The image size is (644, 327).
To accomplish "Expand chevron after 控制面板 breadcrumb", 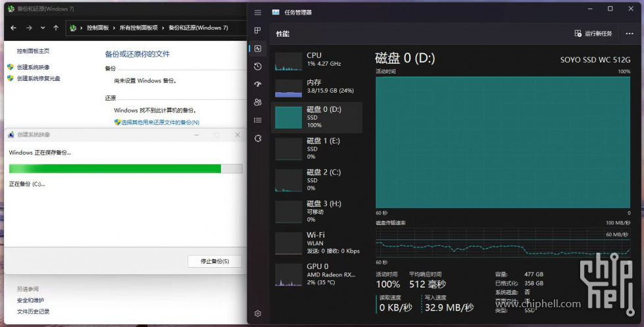I will coord(114,28).
